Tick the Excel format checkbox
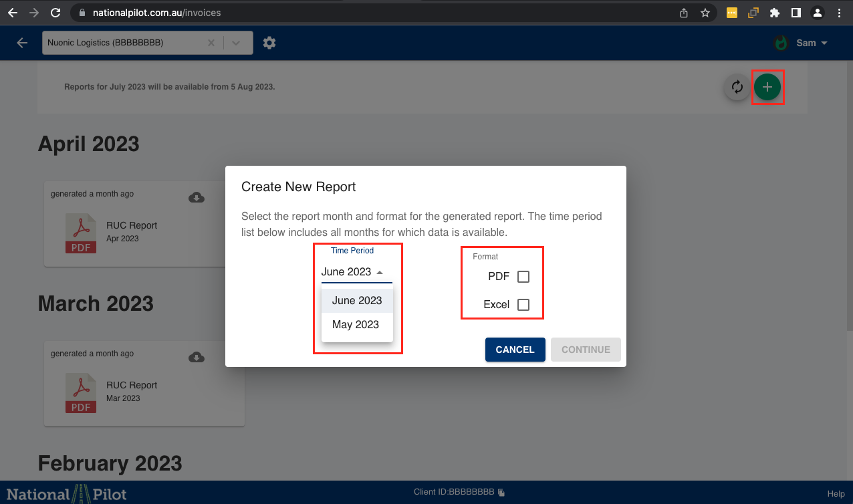 click(523, 305)
